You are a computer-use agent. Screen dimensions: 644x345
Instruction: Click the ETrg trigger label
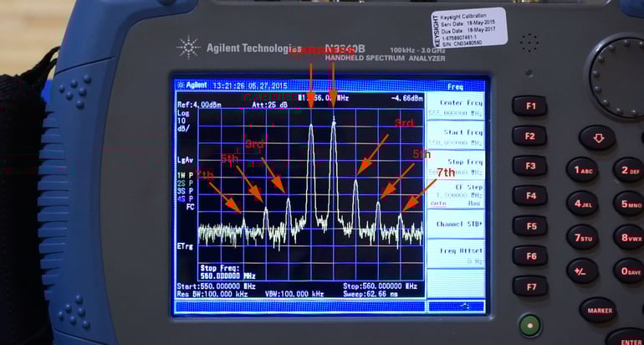pos(186,247)
